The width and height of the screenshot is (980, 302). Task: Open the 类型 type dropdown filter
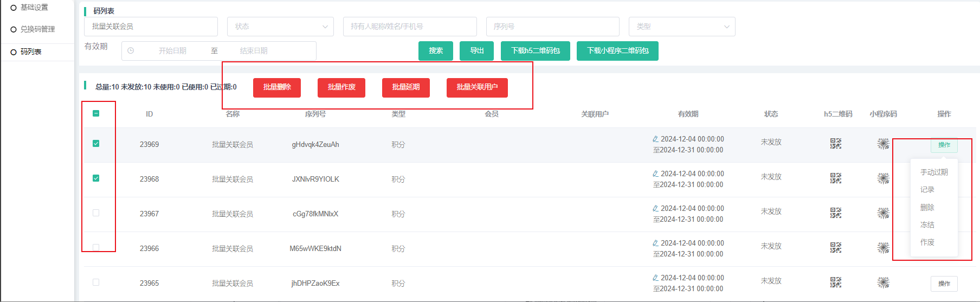click(x=681, y=27)
